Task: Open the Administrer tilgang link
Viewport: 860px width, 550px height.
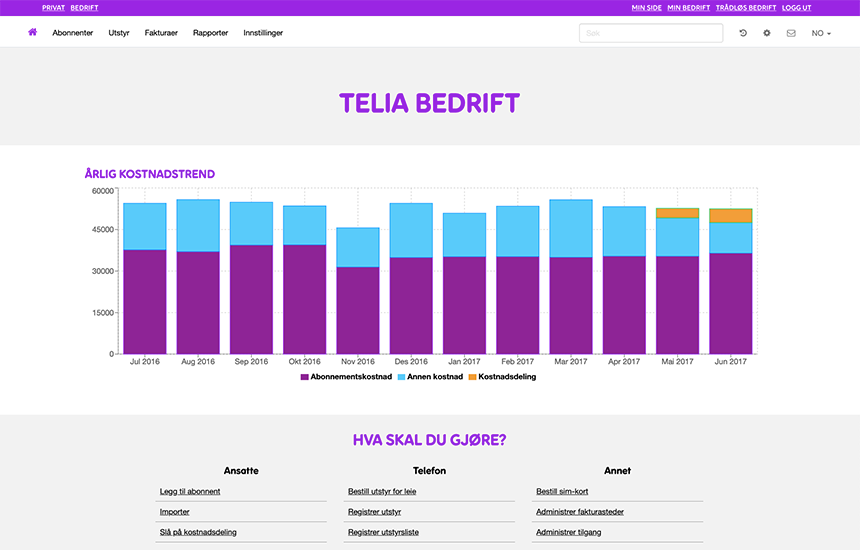Action: point(568,532)
